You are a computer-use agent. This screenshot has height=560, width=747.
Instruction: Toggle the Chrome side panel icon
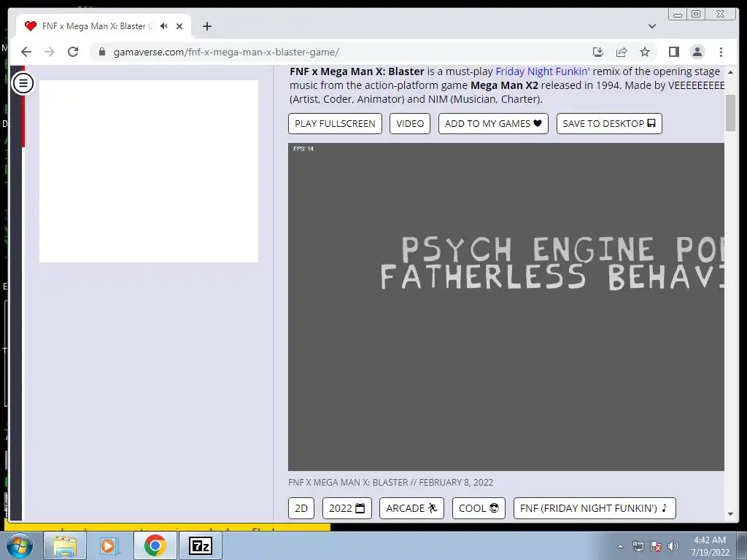click(673, 52)
